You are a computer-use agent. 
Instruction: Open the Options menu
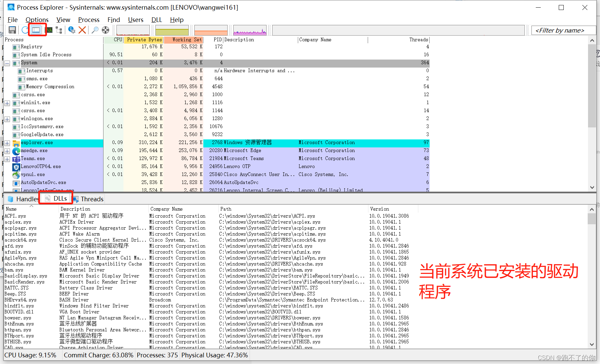click(37, 20)
